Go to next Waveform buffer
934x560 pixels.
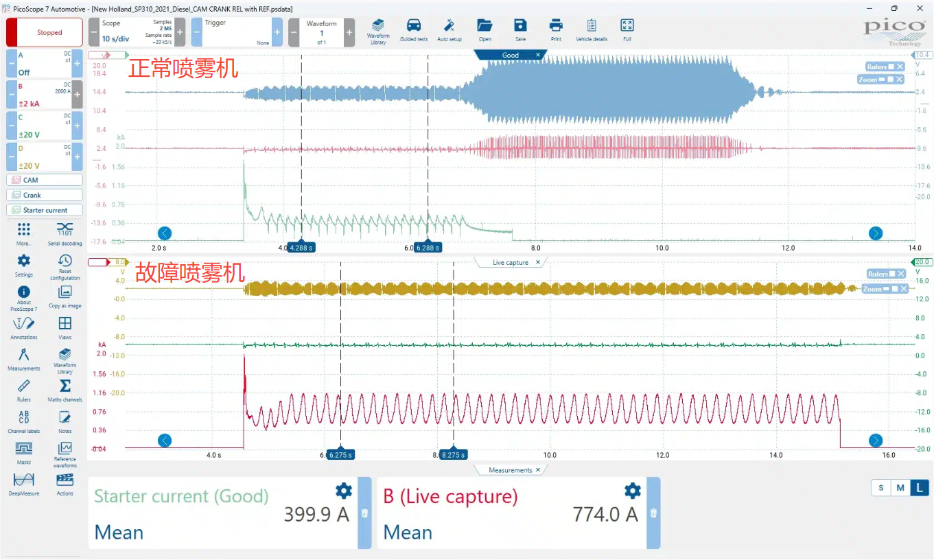pos(349,32)
